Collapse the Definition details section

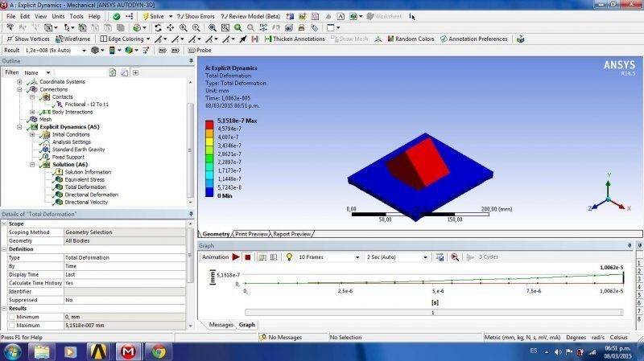coord(4,249)
